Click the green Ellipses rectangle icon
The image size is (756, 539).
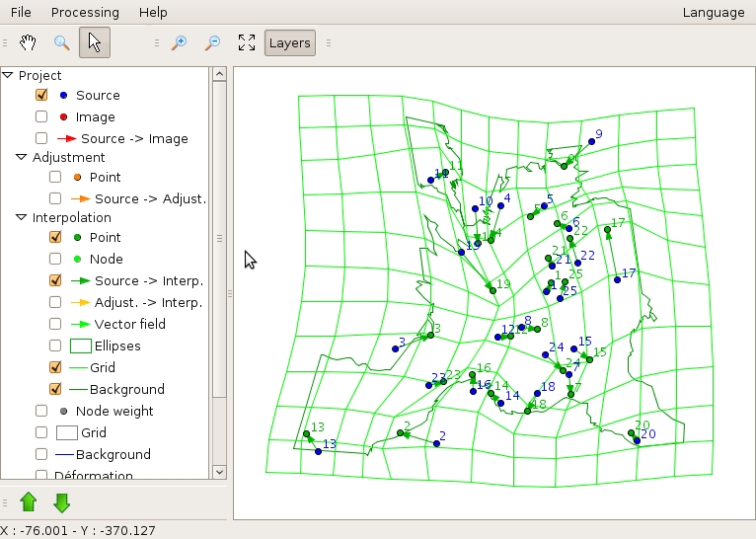coord(81,346)
